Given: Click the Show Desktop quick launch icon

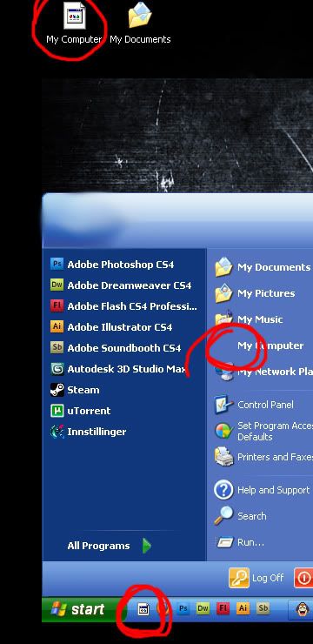Looking at the screenshot, I should pyautogui.click(x=143, y=609).
